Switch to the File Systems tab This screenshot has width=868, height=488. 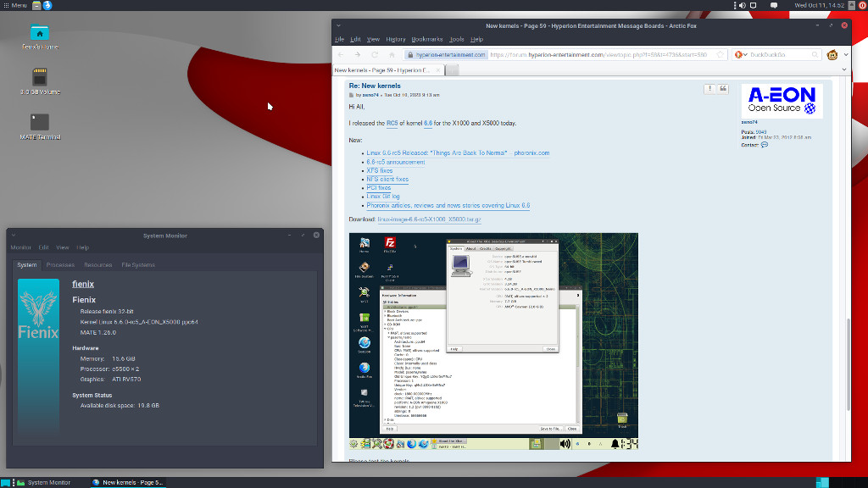[x=138, y=265]
